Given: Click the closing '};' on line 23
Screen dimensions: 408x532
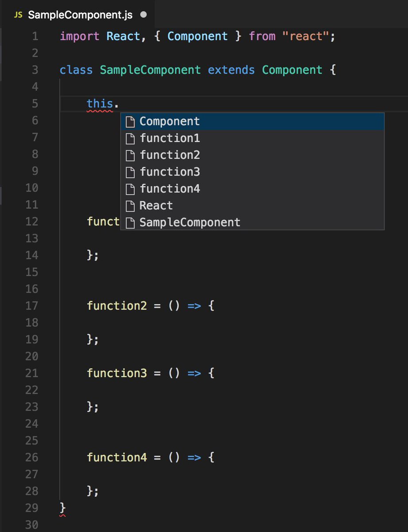Looking at the screenshot, I should (x=93, y=407).
